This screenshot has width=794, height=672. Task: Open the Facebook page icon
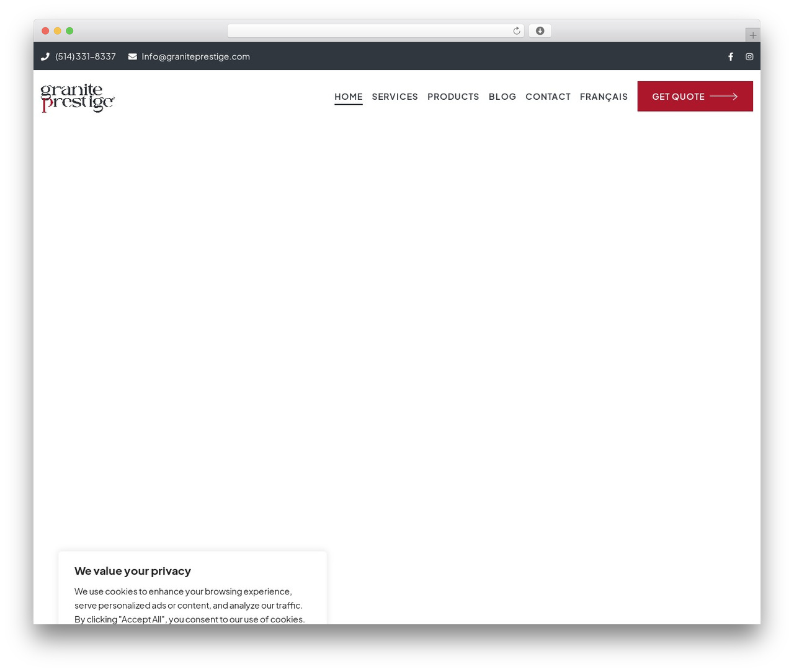(731, 56)
